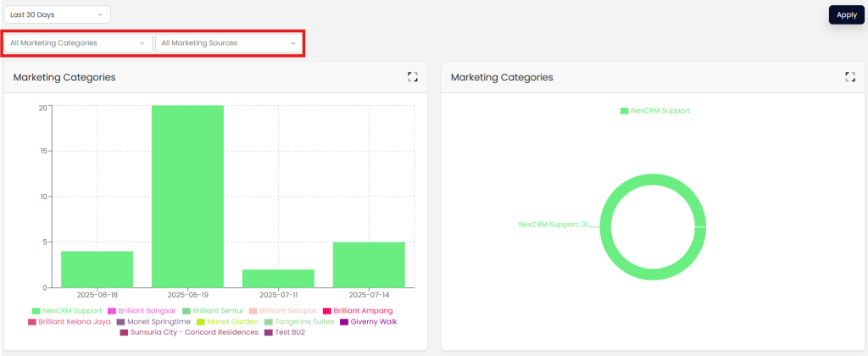The image size is (868, 356).
Task: Open the All Marketing Categories dropdown
Action: (78, 43)
